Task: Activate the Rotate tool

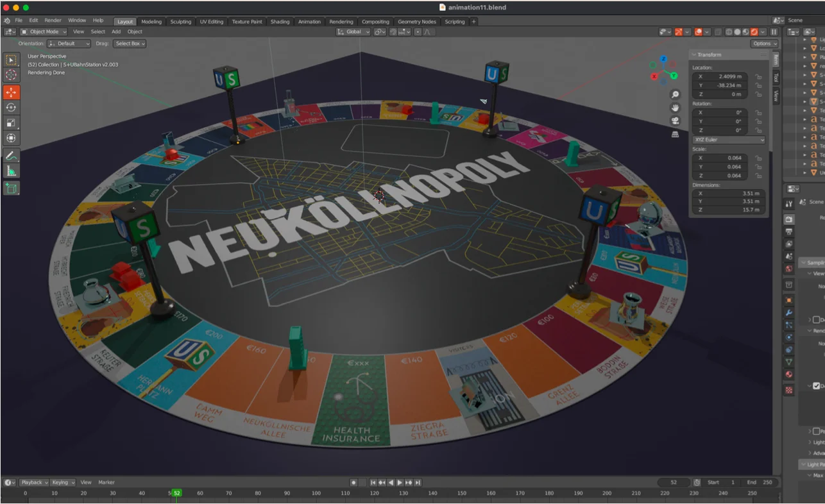Action: click(11, 107)
